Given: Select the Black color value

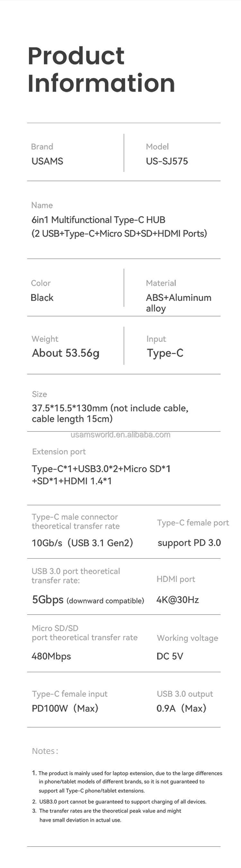Looking at the screenshot, I should pyautogui.click(x=42, y=298).
